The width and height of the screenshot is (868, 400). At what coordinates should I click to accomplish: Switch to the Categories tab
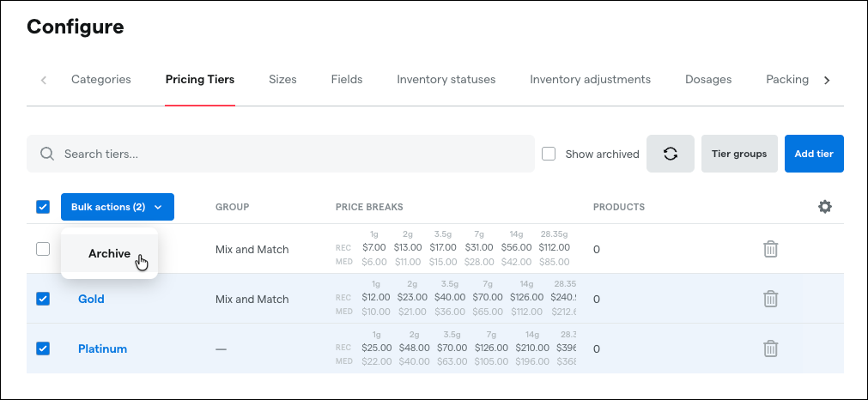tap(100, 80)
